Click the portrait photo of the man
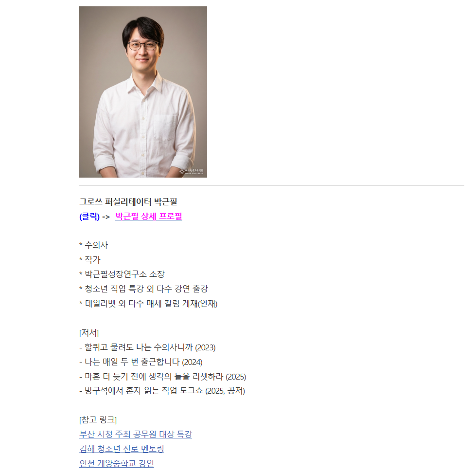Viewport: 476px width, 472px height. (x=143, y=92)
